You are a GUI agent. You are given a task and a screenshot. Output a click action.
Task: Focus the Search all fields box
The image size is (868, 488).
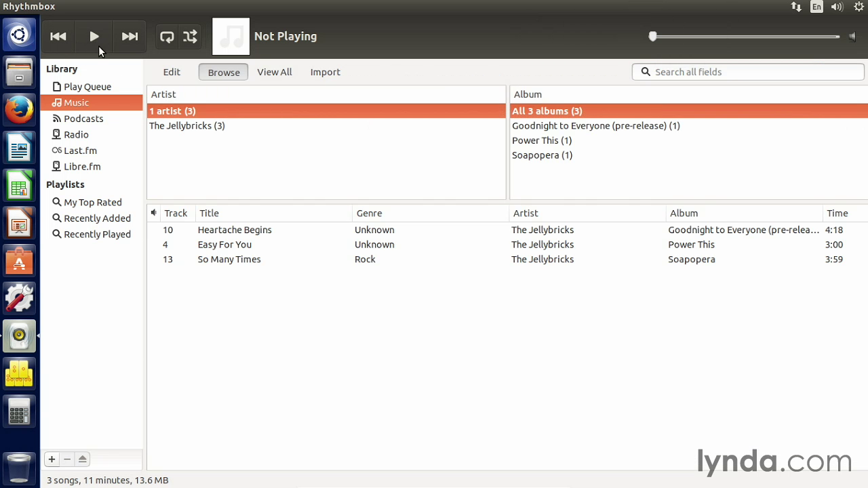click(748, 72)
